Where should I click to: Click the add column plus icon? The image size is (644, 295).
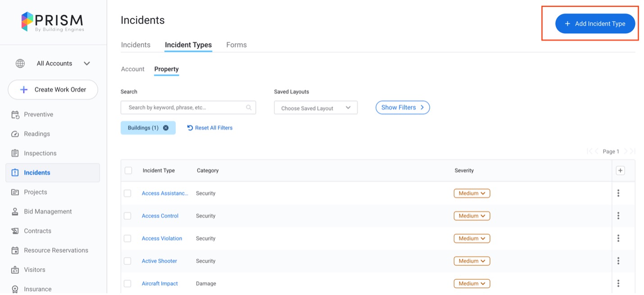(620, 170)
